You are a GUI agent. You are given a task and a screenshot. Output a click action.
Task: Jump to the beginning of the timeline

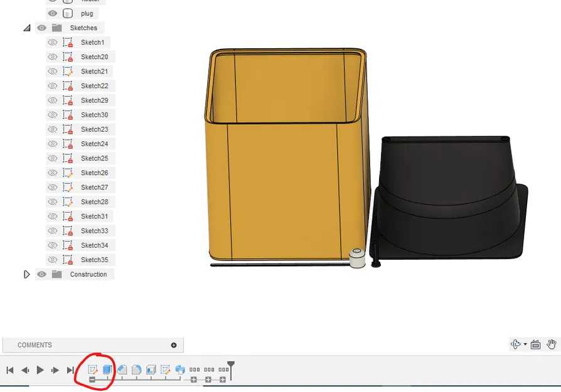[x=10, y=370]
